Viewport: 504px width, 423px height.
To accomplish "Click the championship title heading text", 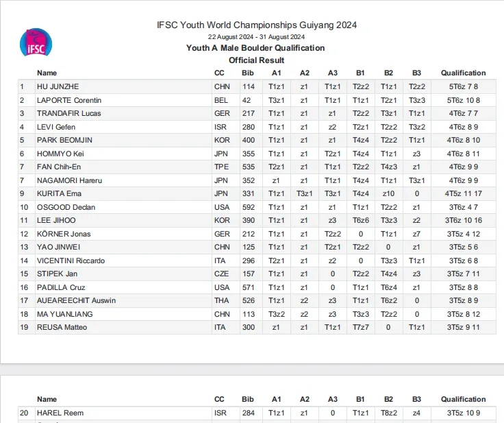I will point(257,25).
